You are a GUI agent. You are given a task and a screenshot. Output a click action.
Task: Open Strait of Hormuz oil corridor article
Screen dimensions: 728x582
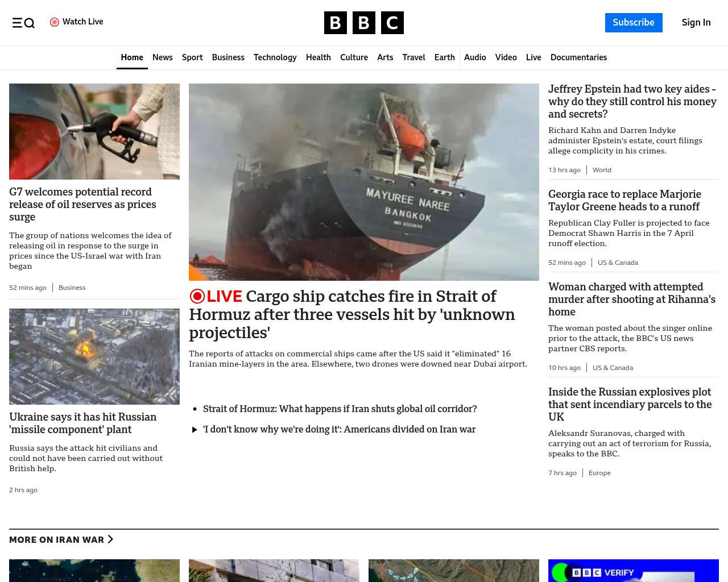pos(340,409)
